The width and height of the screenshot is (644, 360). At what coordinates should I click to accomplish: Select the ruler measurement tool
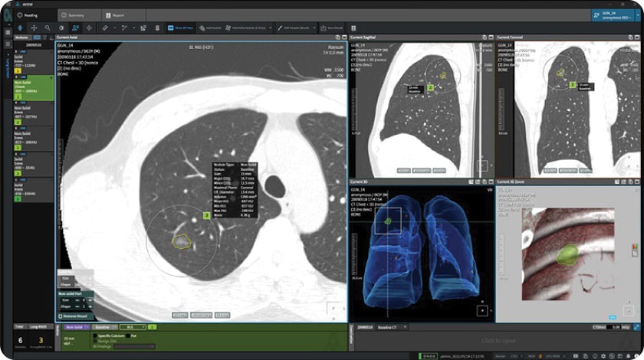[x=104, y=28]
